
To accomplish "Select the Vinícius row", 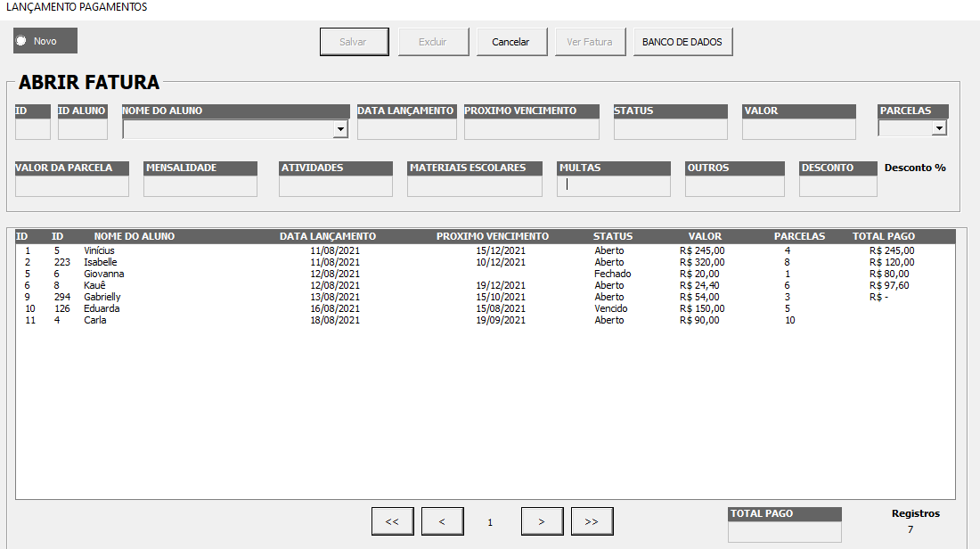I will tap(485, 250).
